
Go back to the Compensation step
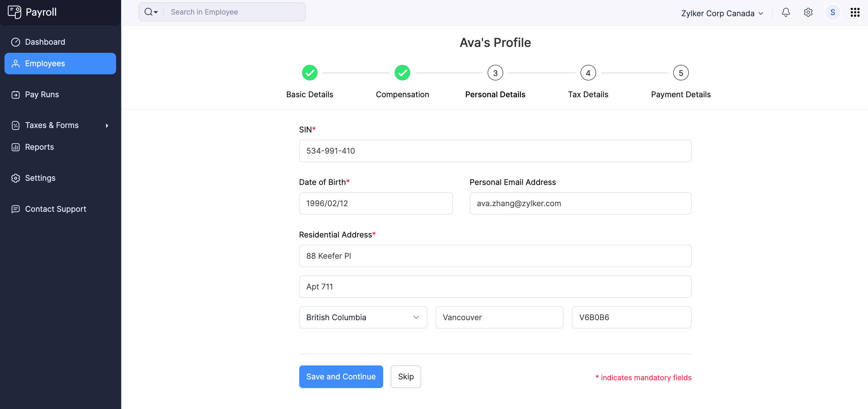pos(402,72)
